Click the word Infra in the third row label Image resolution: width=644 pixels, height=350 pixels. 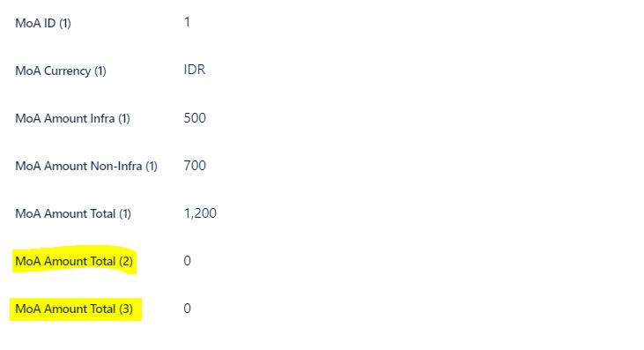point(103,118)
